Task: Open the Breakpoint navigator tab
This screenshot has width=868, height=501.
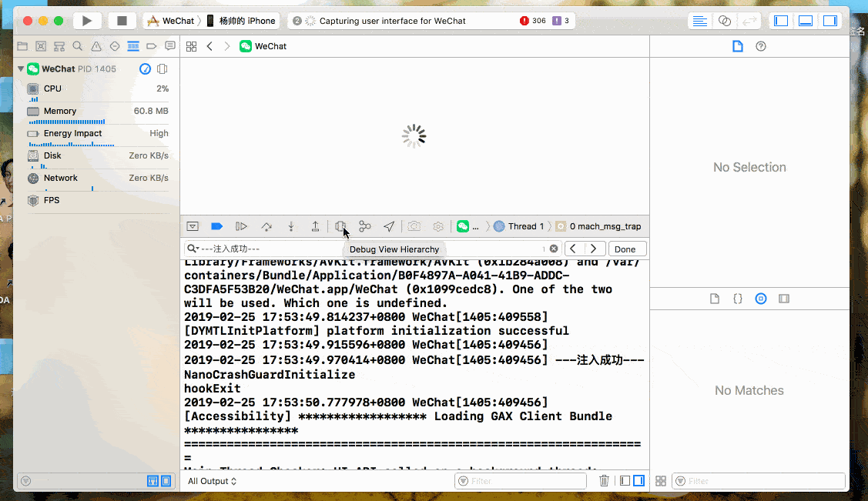Action: pyautogui.click(x=152, y=46)
